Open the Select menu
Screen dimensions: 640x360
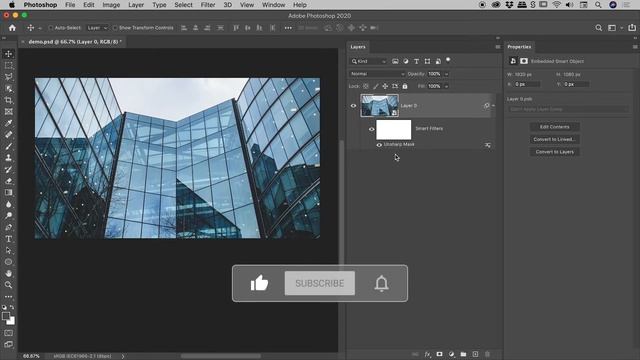point(183,5)
